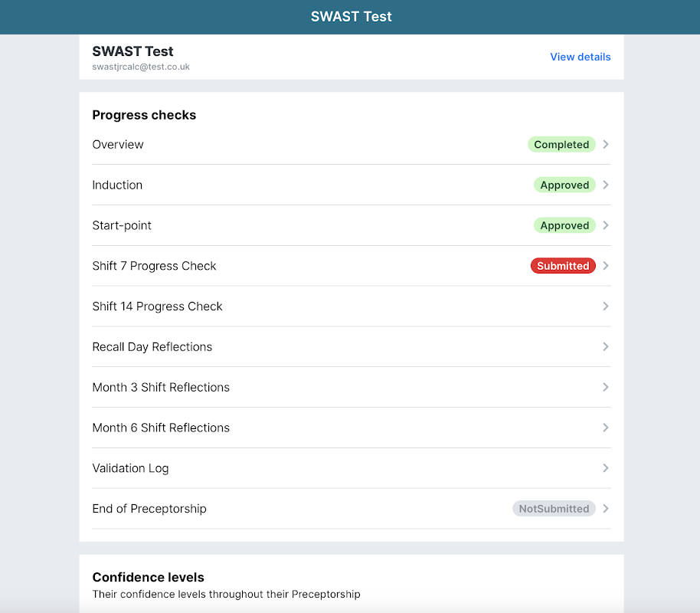This screenshot has height=613, width=700.
Task: Select the NotSubmitted status badge
Action: click(x=554, y=509)
